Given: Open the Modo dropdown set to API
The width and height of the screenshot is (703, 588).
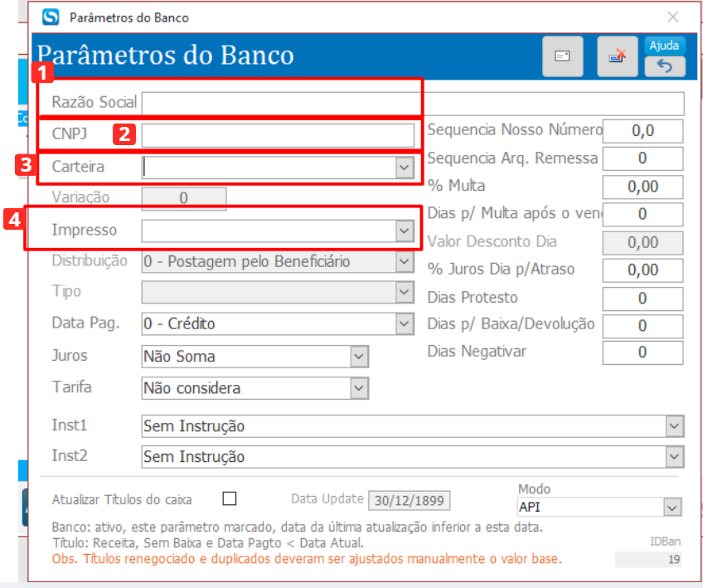Looking at the screenshot, I should click(671, 507).
